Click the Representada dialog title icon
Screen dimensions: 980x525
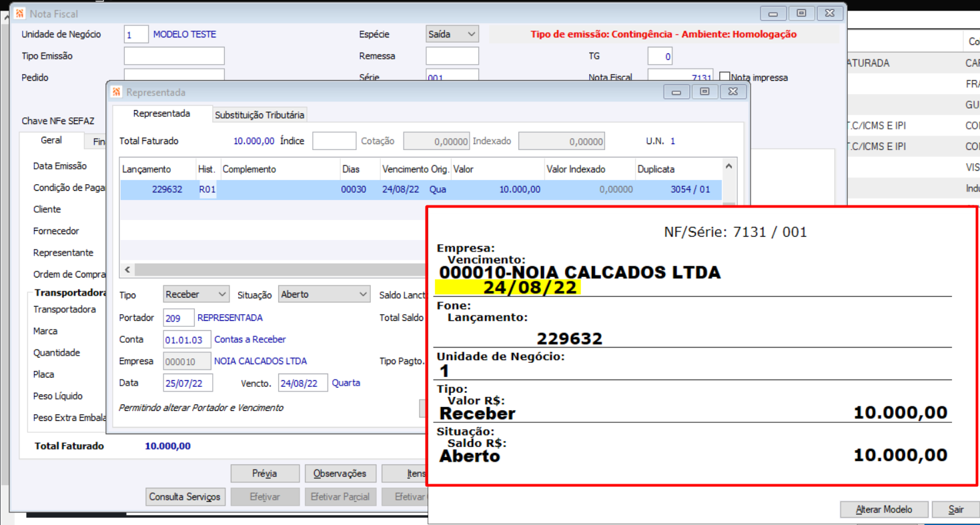click(117, 92)
